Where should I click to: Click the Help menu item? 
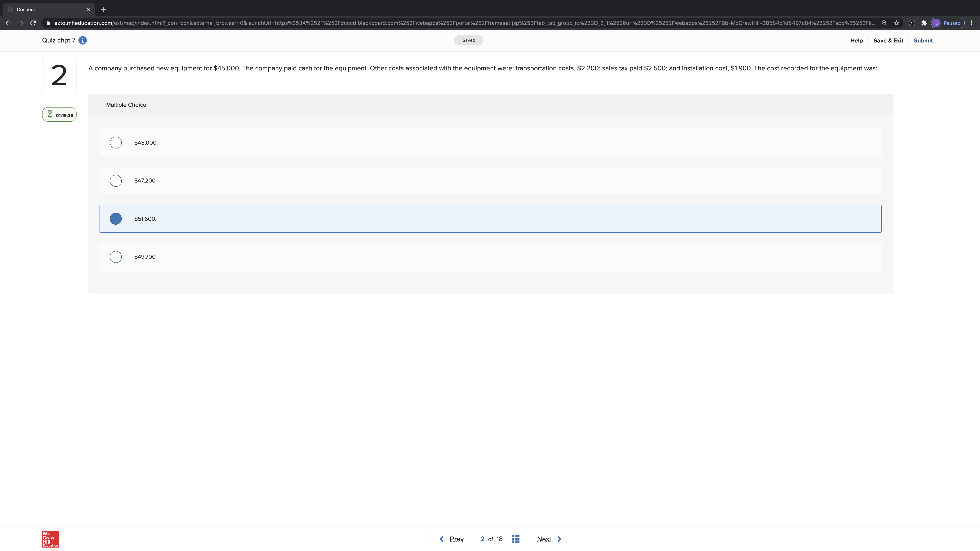pyautogui.click(x=856, y=40)
